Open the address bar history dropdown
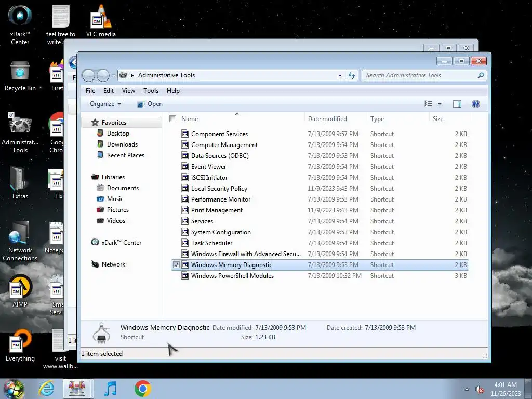 point(340,76)
